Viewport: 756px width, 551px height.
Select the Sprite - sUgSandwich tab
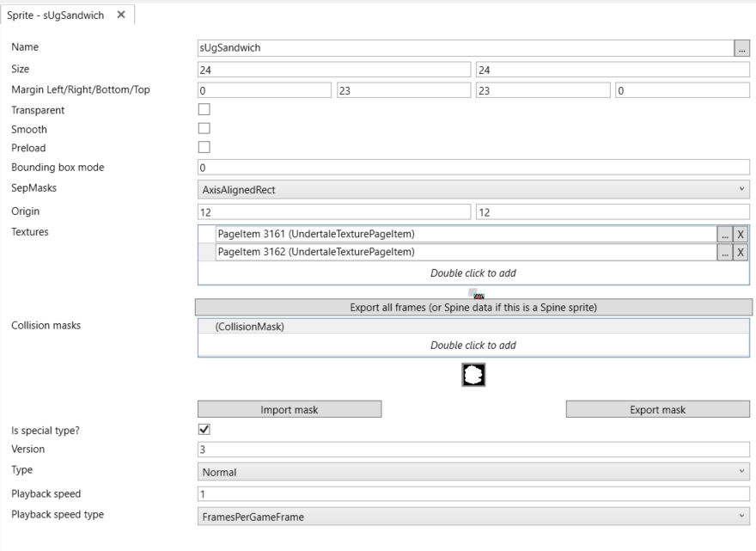56,15
